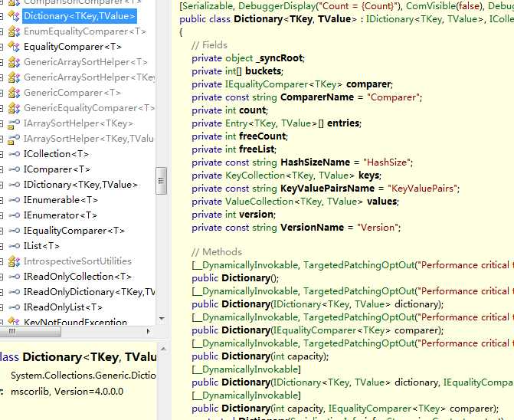Viewport: 514px width, 420px height.
Task: Expand the IList<T> node
Action: click(2, 246)
